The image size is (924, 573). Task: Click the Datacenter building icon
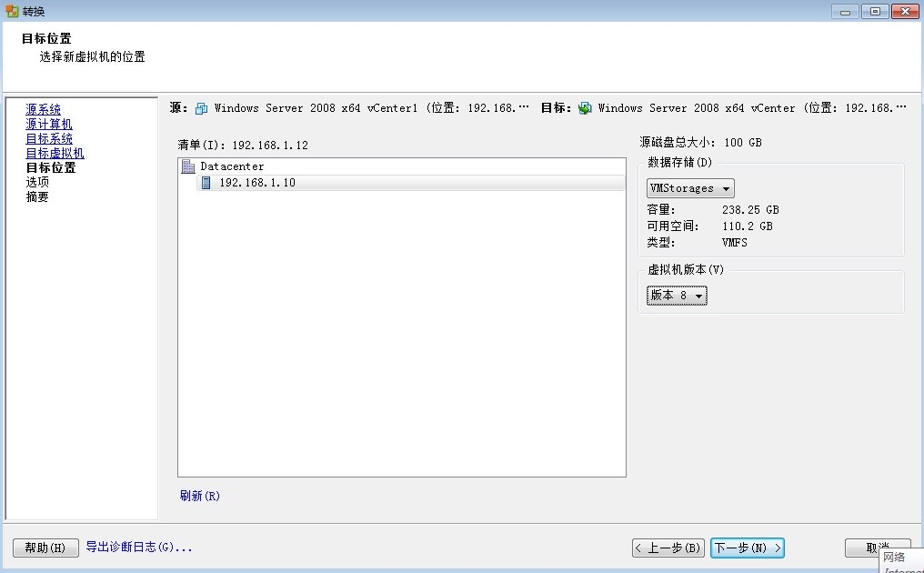coord(188,166)
